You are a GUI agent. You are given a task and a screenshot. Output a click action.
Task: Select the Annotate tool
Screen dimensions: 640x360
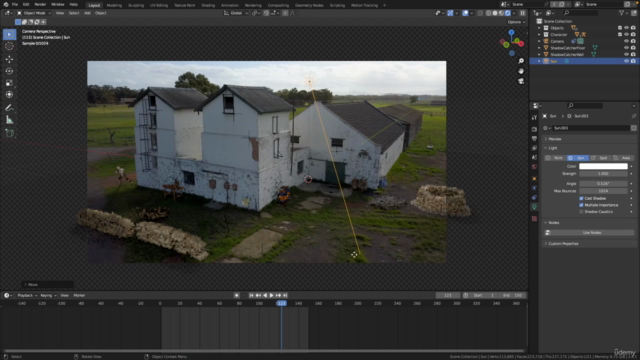(9, 108)
